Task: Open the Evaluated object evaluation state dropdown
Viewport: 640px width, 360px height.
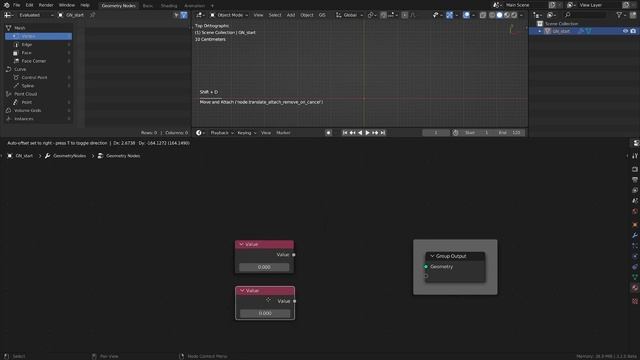Action: (36, 15)
